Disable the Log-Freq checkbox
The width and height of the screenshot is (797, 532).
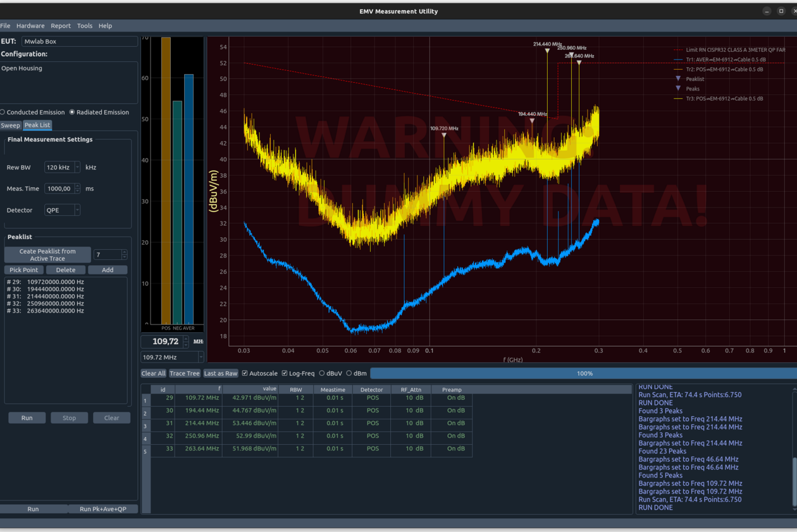pyautogui.click(x=285, y=373)
